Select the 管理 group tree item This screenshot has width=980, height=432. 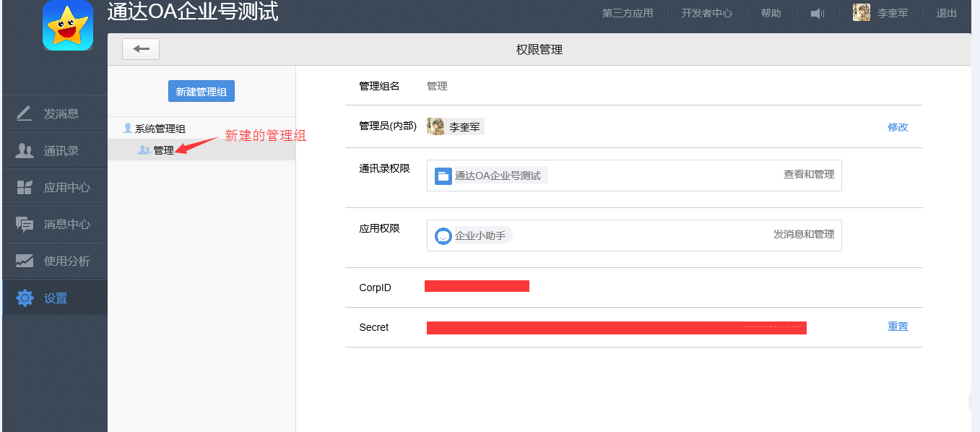click(x=163, y=150)
